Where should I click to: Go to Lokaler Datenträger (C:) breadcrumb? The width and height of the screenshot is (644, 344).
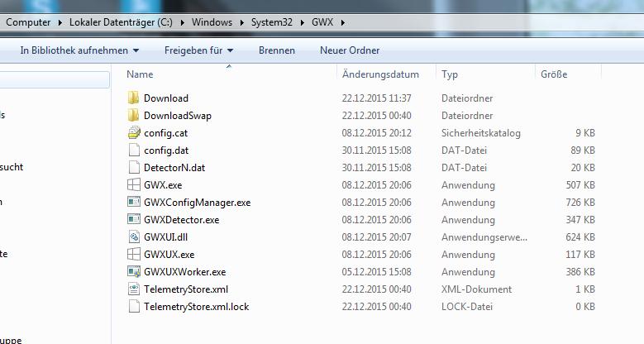coord(121,22)
